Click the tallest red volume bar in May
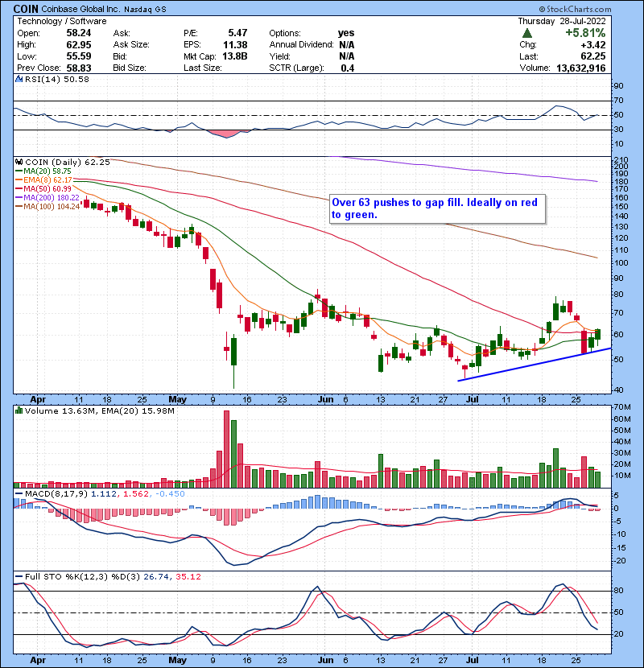The width and height of the screenshot is (644, 668). [x=226, y=449]
